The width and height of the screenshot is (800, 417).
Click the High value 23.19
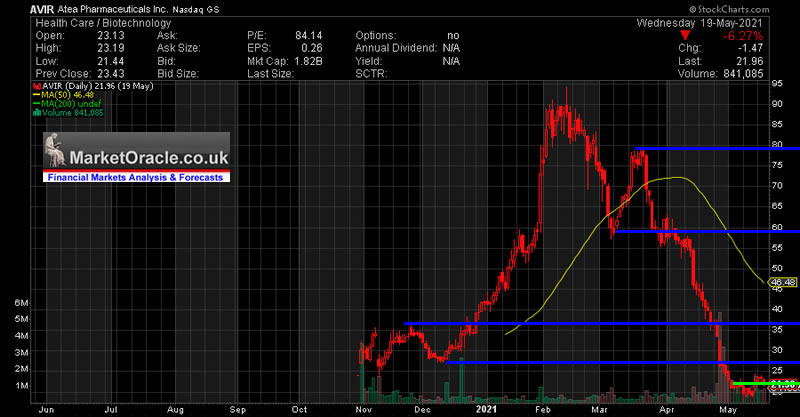111,48
